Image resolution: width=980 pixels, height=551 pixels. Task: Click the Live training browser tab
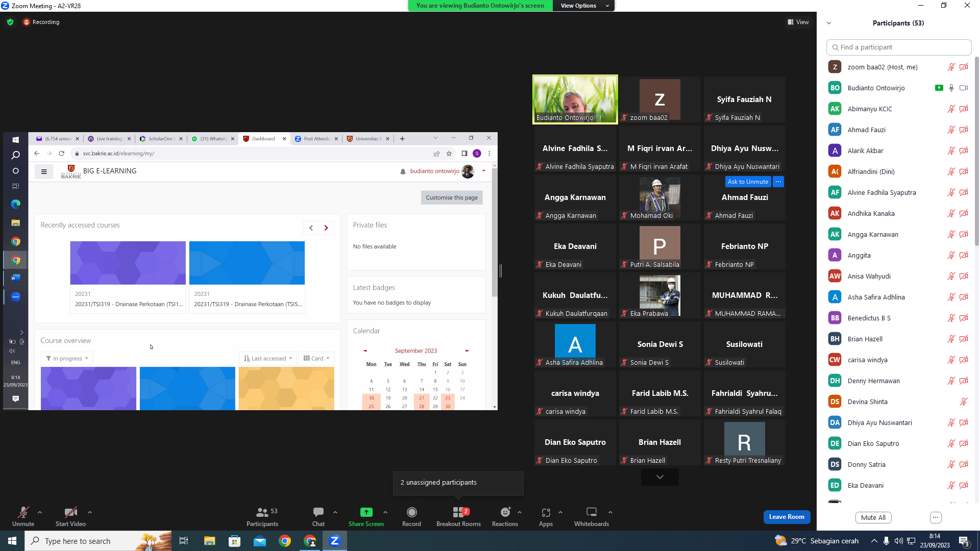point(109,139)
